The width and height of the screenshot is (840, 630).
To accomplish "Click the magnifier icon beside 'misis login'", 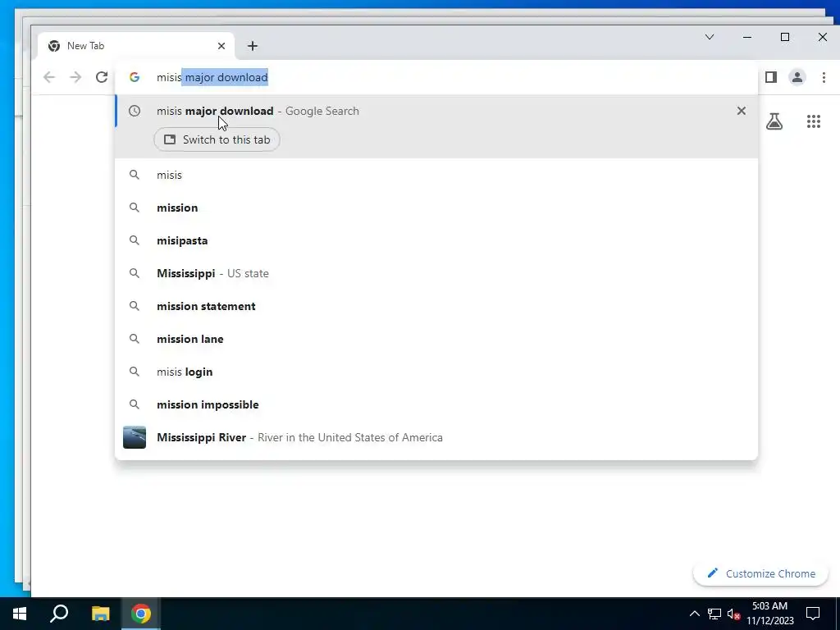I will click(135, 372).
